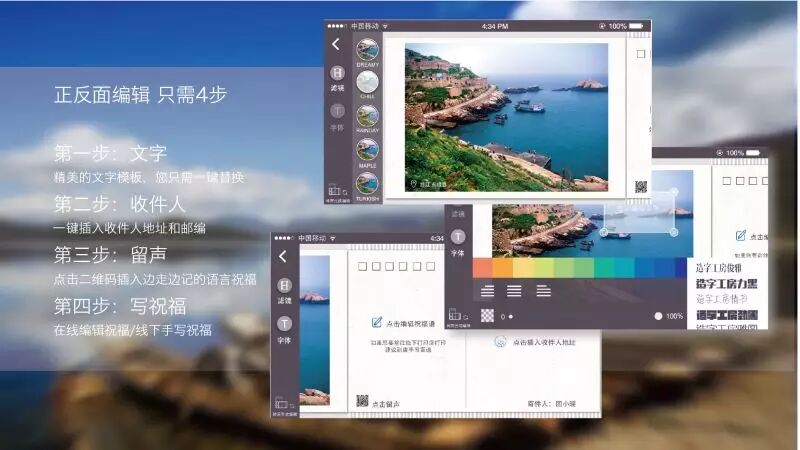Choose the RAINDAY filter thumbnail

367,116
